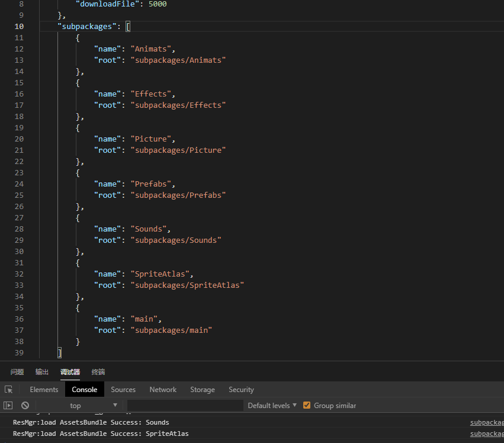Viewport: 504px width, 443px height.
Task: Click line number 24 in the gutter
Action: 19,184
